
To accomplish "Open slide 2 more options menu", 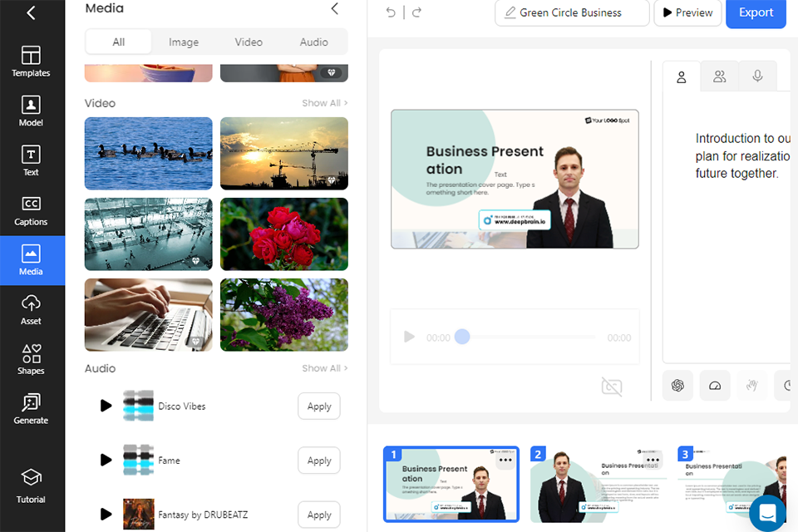I will click(653, 460).
